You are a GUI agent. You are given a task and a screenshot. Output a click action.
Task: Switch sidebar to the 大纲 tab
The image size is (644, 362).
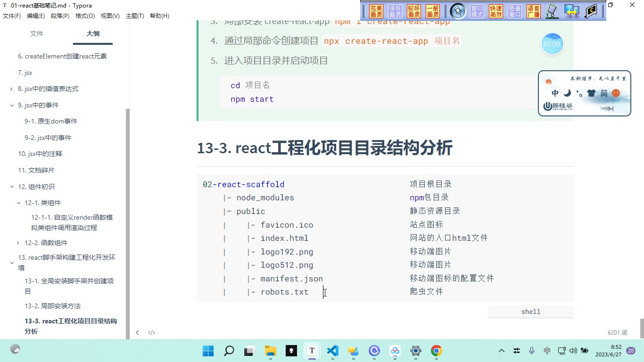click(93, 33)
